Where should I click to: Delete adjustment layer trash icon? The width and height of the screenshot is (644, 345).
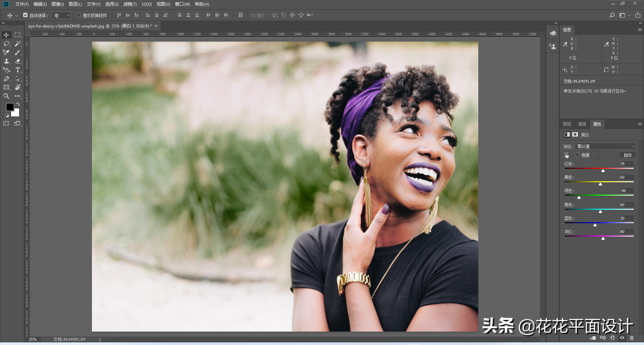coord(632,338)
